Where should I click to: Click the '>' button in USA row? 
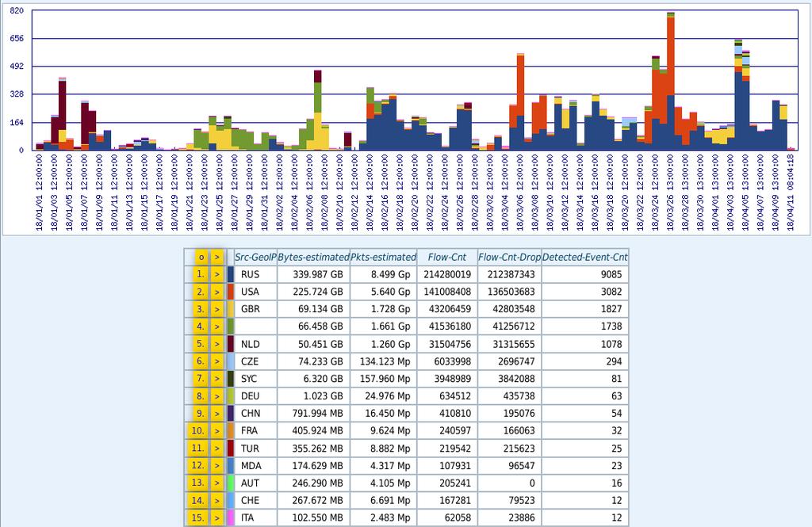[x=217, y=292]
